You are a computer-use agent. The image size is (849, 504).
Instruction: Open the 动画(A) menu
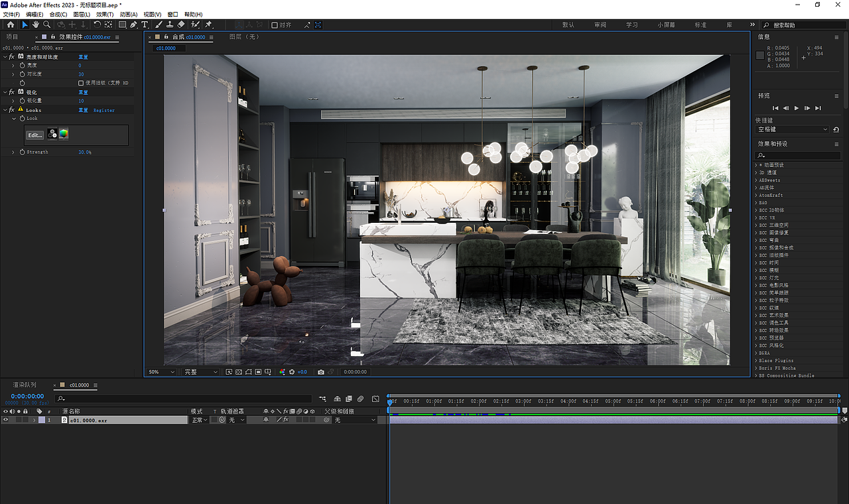(x=129, y=14)
